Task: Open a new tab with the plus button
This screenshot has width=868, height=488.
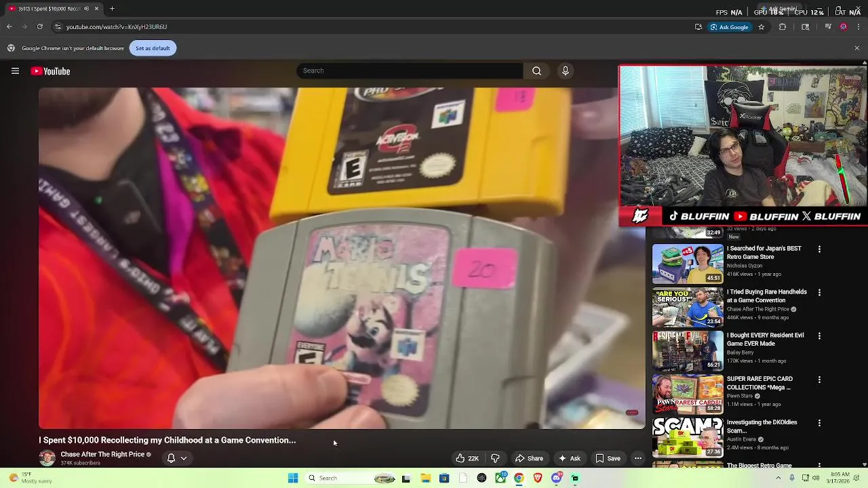Action: 112,9
